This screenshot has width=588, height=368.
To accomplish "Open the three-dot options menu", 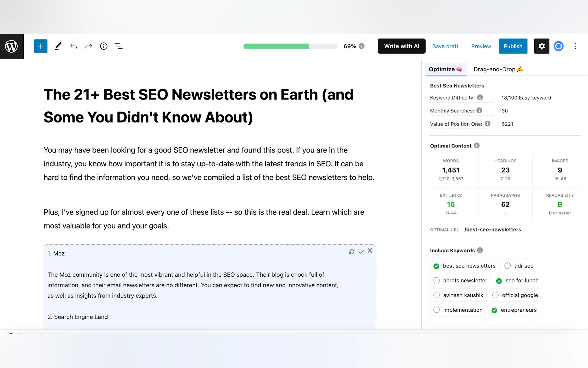I will 575,46.
